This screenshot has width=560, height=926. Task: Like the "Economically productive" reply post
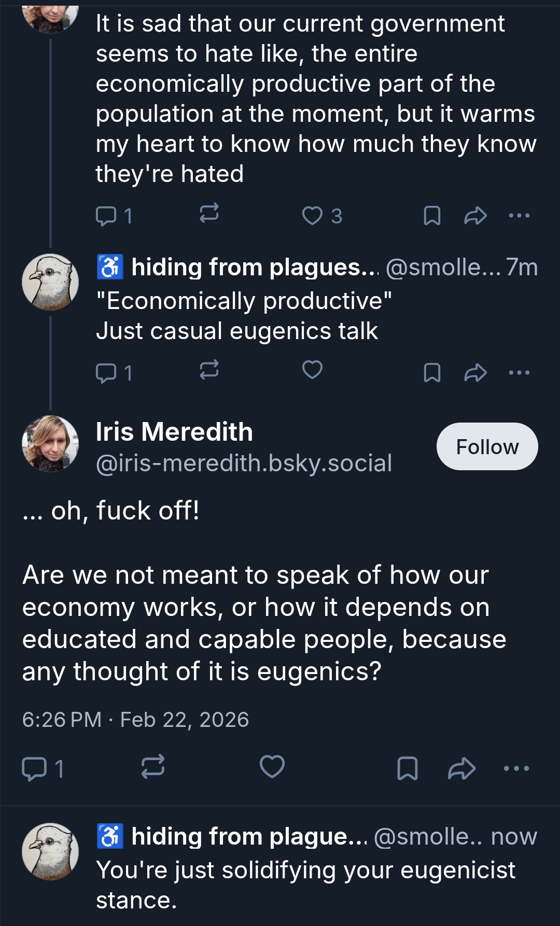tap(312, 370)
